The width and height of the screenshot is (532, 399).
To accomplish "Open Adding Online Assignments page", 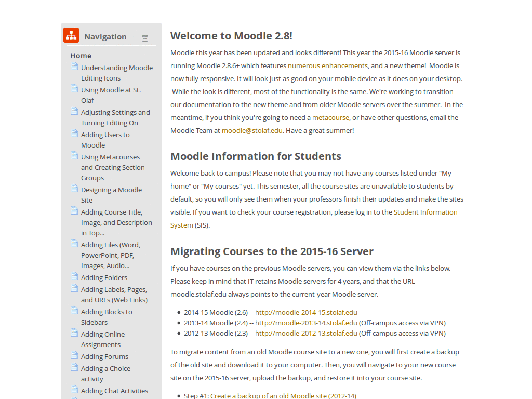I will [103, 340].
